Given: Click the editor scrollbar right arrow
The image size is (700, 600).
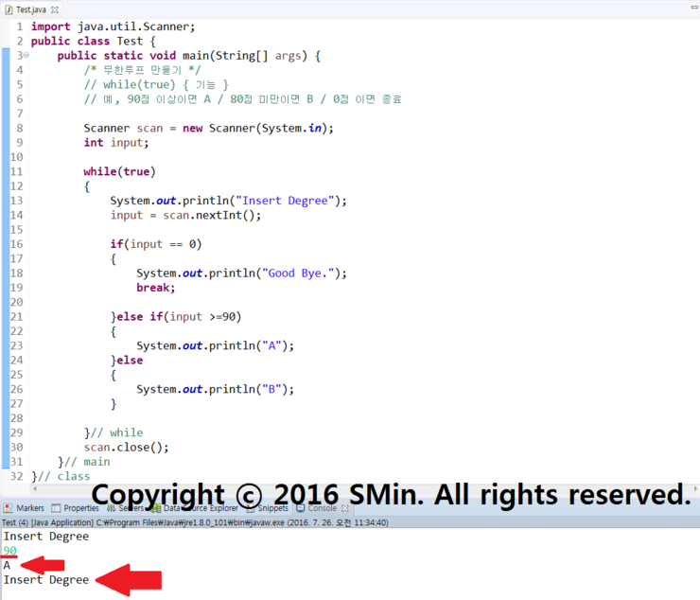Looking at the screenshot, I should click(x=695, y=488).
